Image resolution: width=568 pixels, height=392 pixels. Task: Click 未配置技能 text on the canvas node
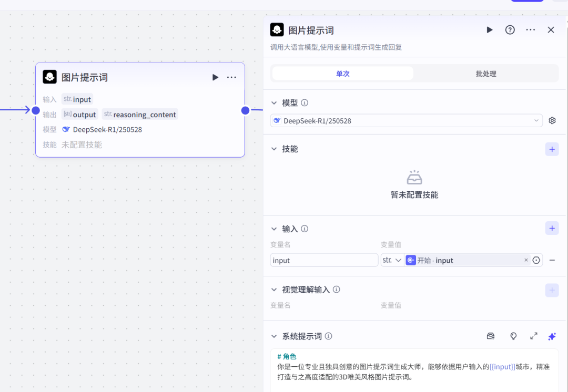[x=82, y=145]
